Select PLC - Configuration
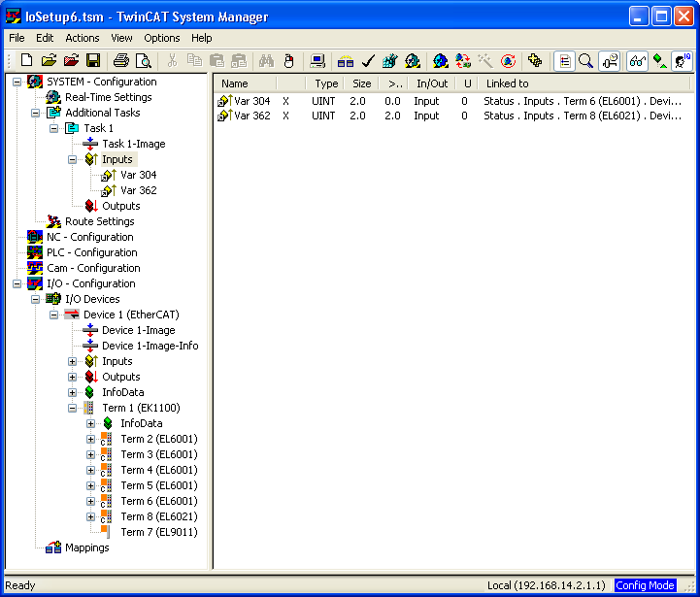700x597 pixels. [x=92, y=252]
